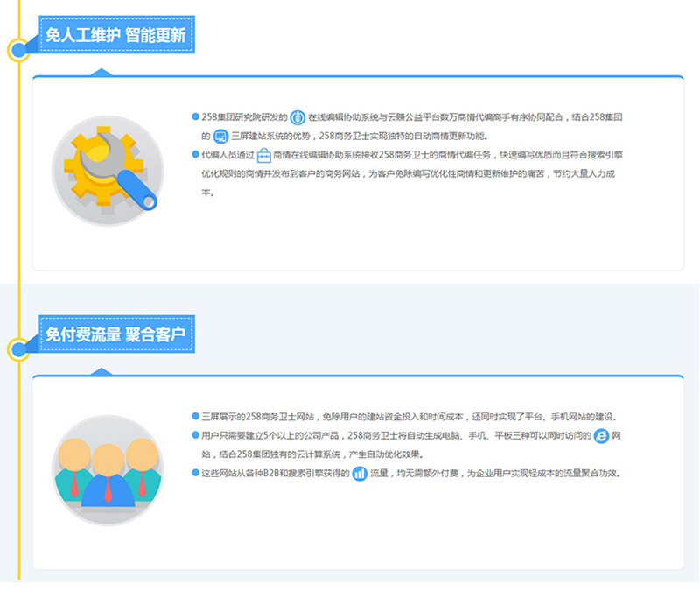700x598 pixels.
Task: Click the blue bullet before 这些网站从各种B2B
Action: coord(195,474)
